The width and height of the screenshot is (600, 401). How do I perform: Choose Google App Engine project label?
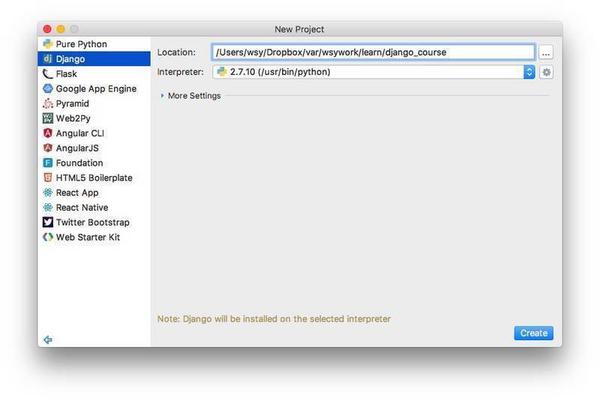pos(96,89)
